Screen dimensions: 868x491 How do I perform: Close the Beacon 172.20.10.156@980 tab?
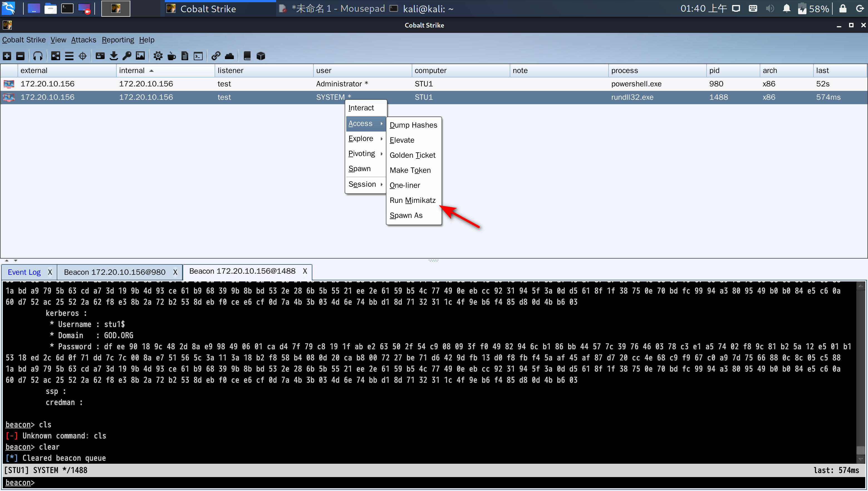point(175,272)
